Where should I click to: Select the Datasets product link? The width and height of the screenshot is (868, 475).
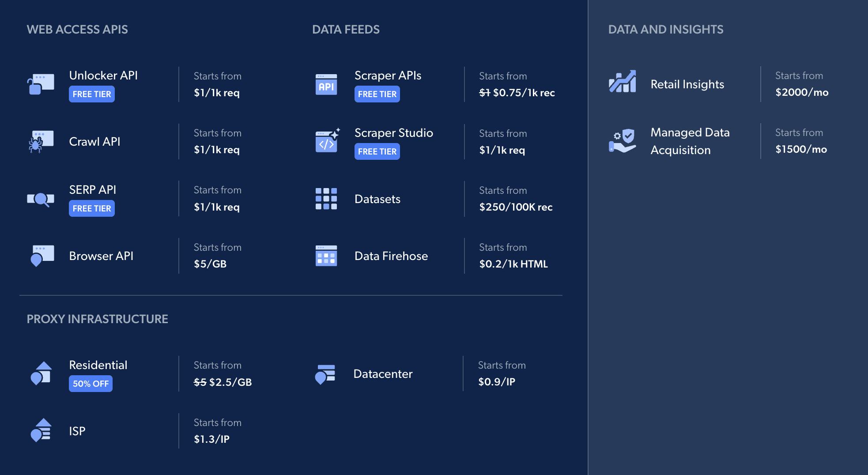coord(377,199)
